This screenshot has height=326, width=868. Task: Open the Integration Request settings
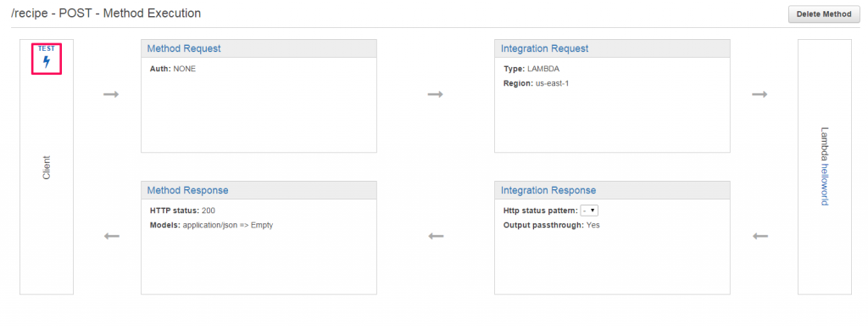click(545, 48)
